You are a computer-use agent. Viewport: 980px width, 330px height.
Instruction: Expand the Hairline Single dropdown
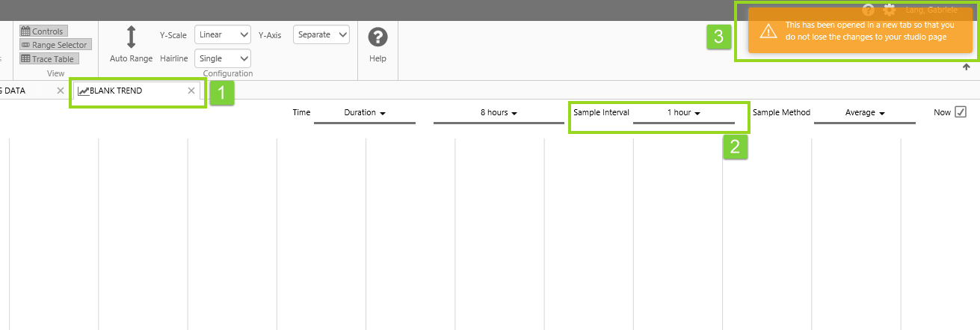pos(223,58)
